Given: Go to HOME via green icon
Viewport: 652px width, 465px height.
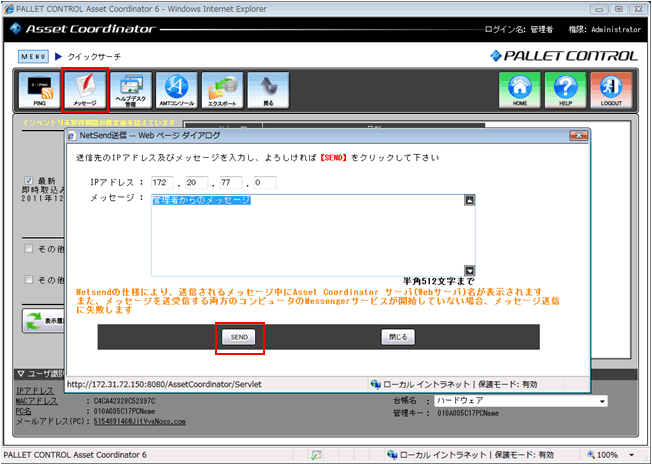Looking at the screenshot, I should tap(520, 90).
